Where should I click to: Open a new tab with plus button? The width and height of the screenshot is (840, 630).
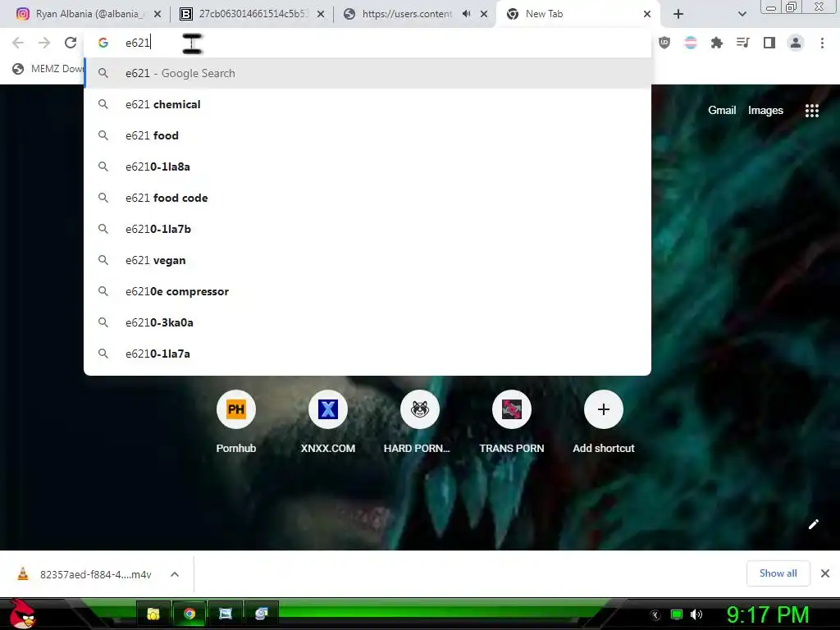click(678, 14)
